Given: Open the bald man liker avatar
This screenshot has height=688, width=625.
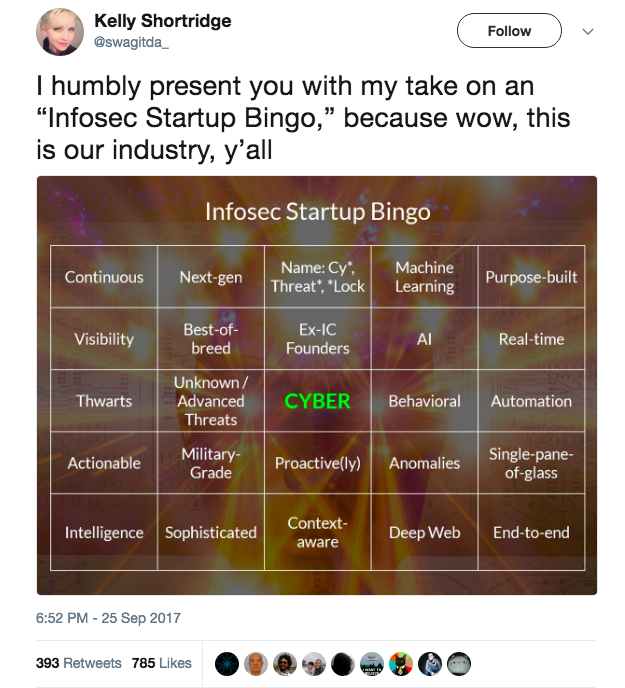Looking at the screenshot, I should point(257,664).
